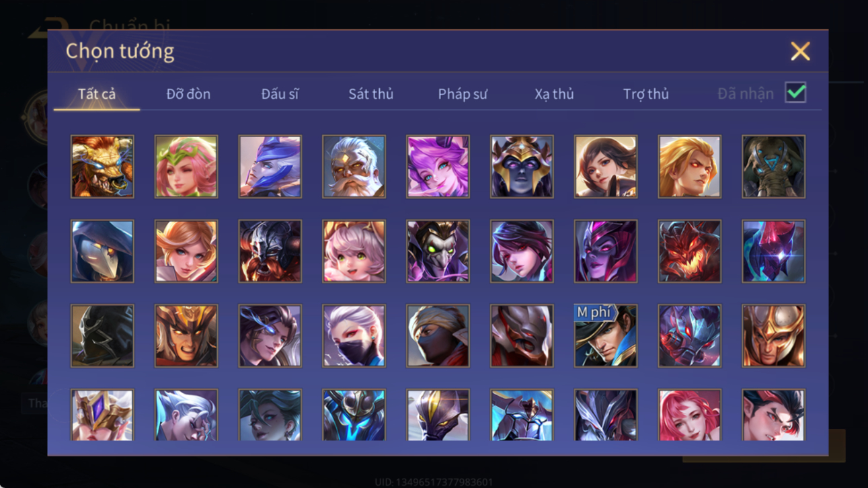This screenshot has height=488, width=868.
Task: Return to the 'Tất cả' tab
Action: pos(97,94)
